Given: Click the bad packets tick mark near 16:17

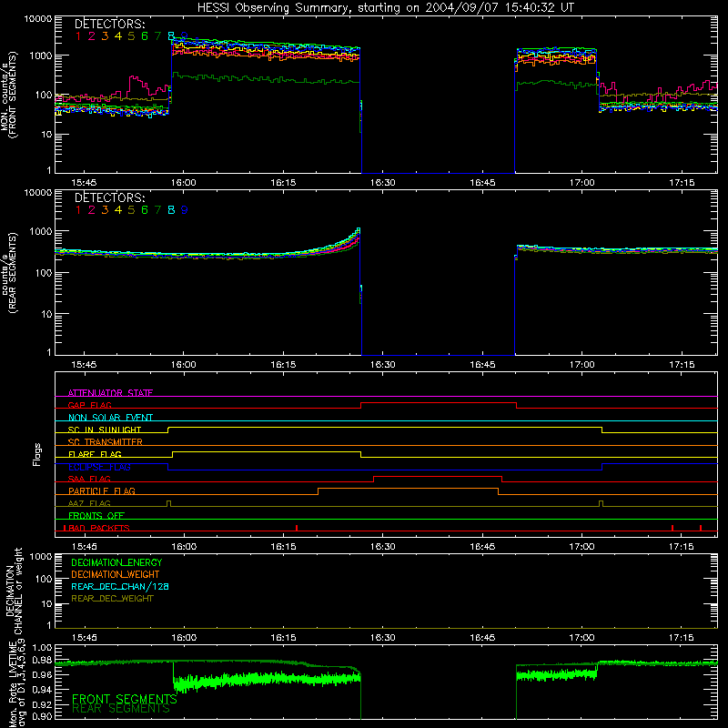Looking at the screenshot, I should pos(297,528).
